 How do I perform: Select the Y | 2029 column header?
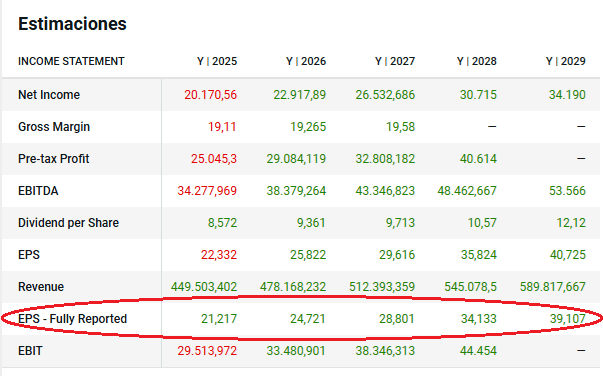click(x=566, y=61)
